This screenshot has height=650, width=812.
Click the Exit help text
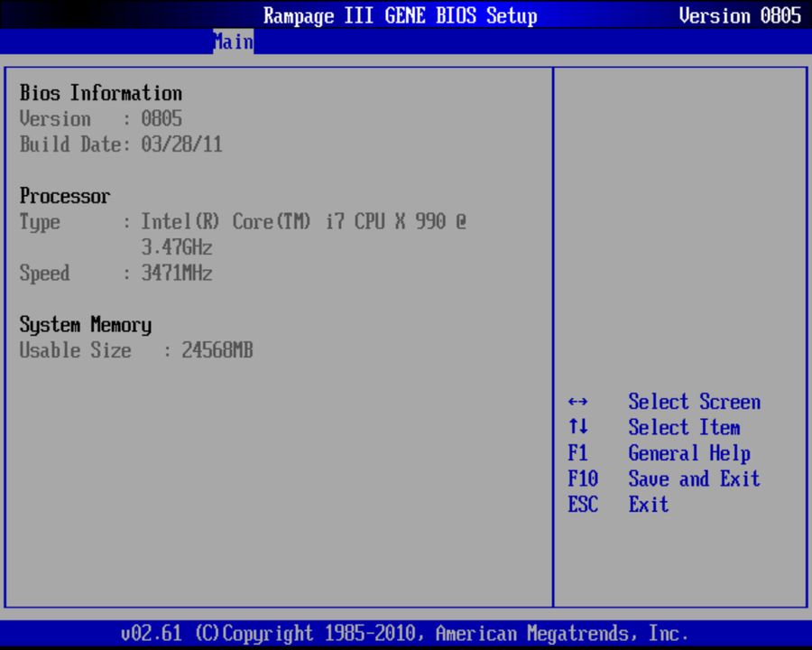click(649, 505)
